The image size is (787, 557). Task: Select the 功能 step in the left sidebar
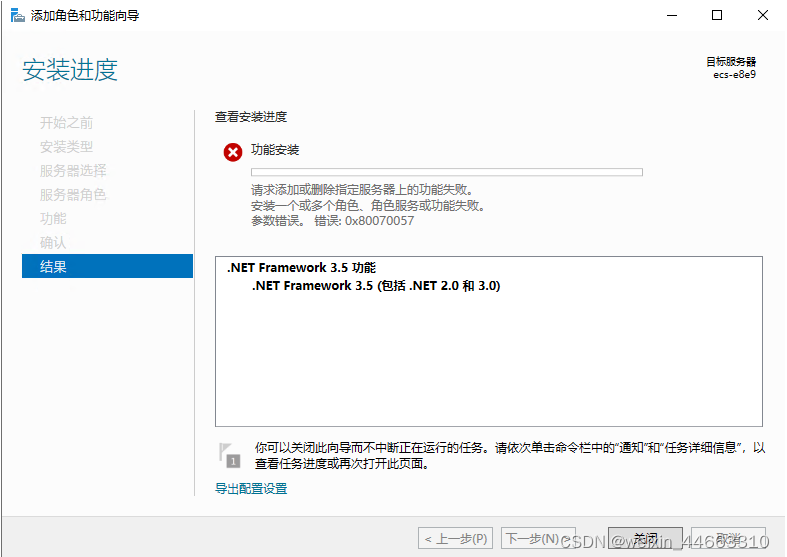point(53,219)
